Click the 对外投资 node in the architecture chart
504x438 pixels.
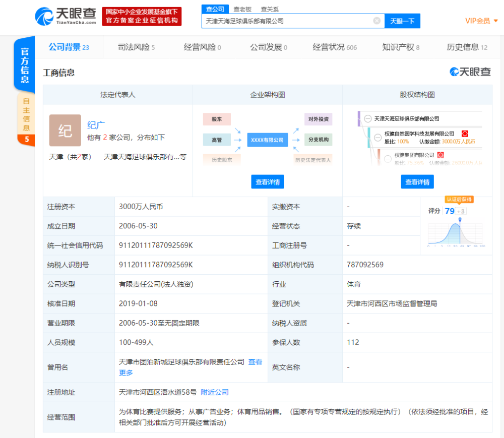point(318,119)
